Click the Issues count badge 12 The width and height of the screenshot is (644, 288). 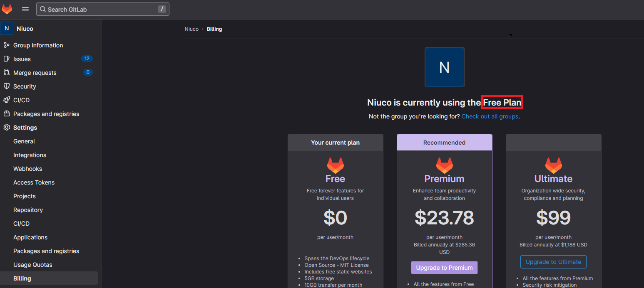click(x=87, y=59)
